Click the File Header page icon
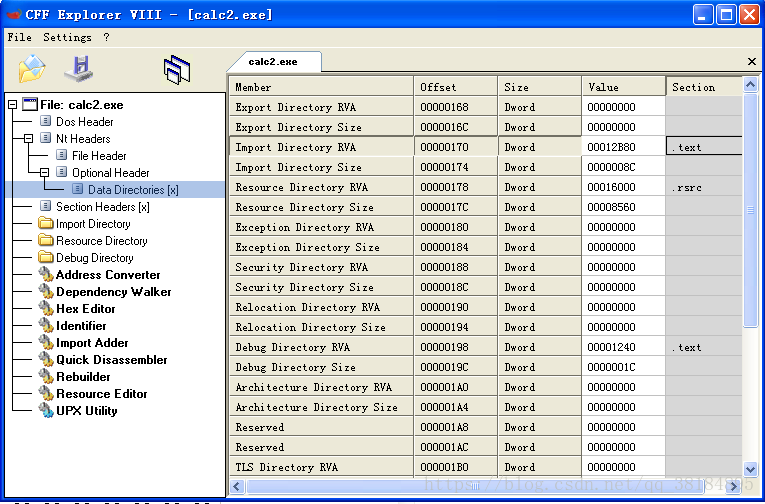 pyautogui.click(x=61, y=155)
